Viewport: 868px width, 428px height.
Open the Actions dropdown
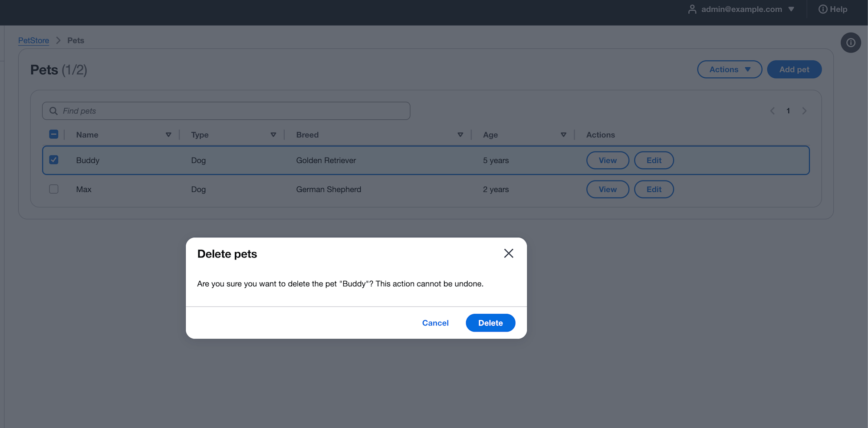coord(730,69)
